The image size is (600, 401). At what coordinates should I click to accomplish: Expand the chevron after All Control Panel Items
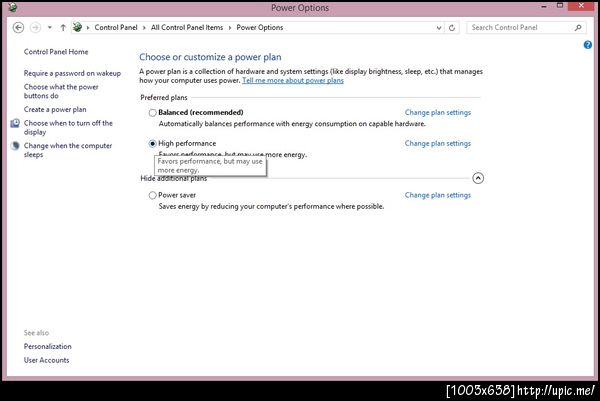coord(230,28)
